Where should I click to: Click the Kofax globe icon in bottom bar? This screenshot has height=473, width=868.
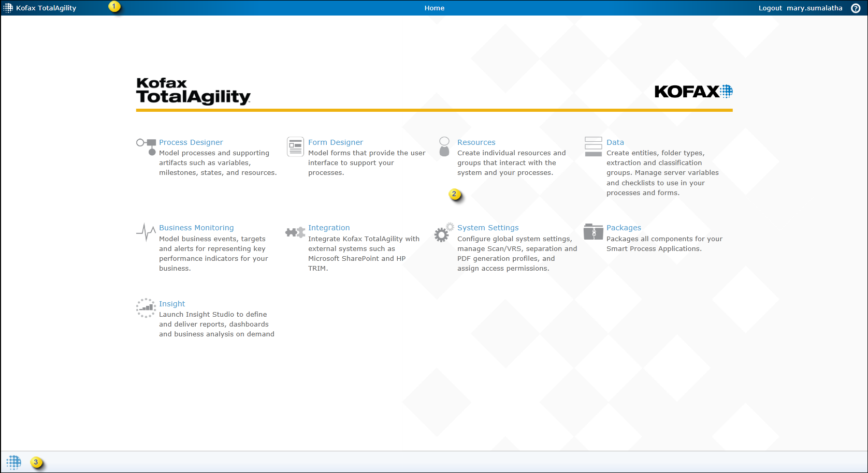tap(14, 462)
